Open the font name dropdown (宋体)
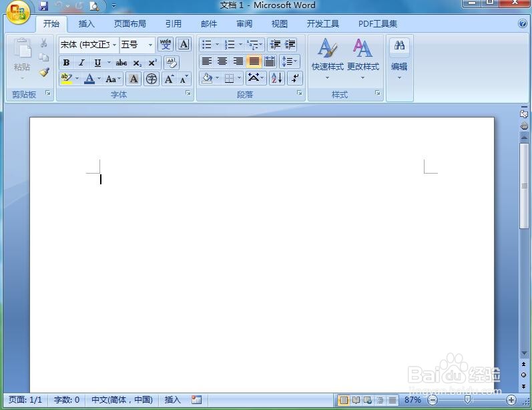532x410 pixels. (x=114, y=45)
